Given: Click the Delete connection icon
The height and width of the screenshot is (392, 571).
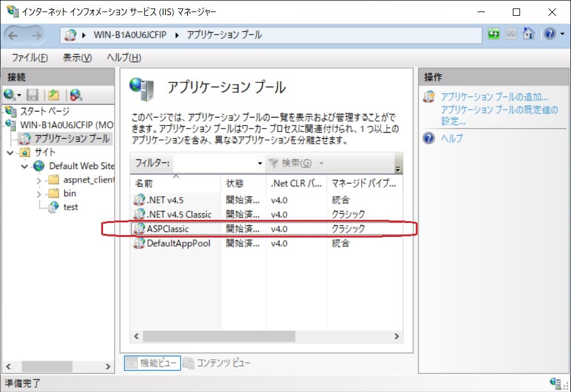Looking at the screenshot, I should [76, 95].
